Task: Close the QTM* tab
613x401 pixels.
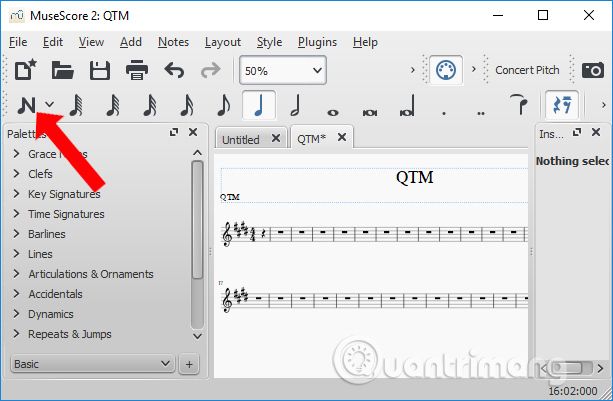Action: pos(342,137)
